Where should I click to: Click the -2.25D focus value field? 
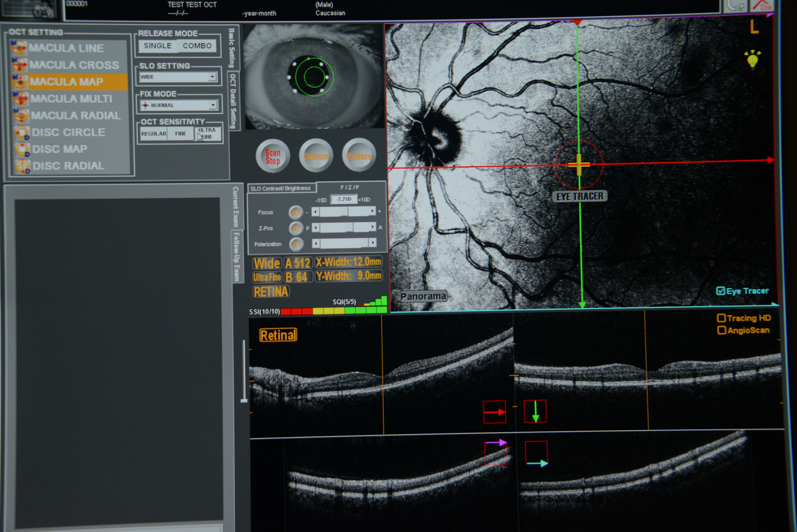click(344, 199)
